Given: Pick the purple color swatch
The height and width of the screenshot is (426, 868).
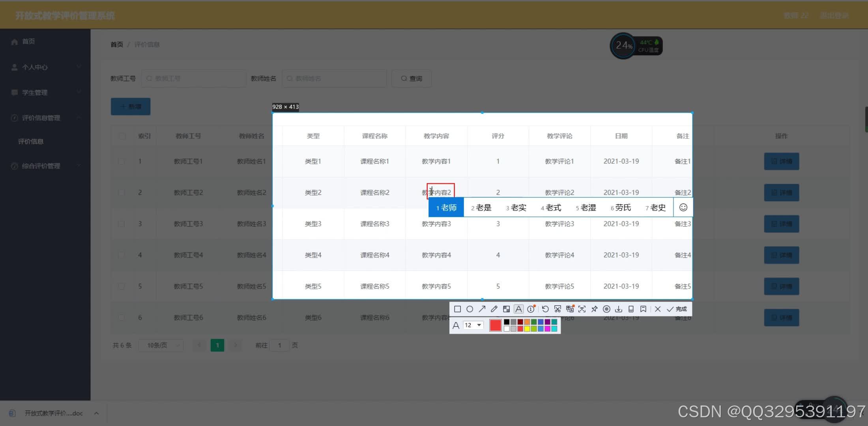Looking at the screenshot, I should click(x=548, y=322).
